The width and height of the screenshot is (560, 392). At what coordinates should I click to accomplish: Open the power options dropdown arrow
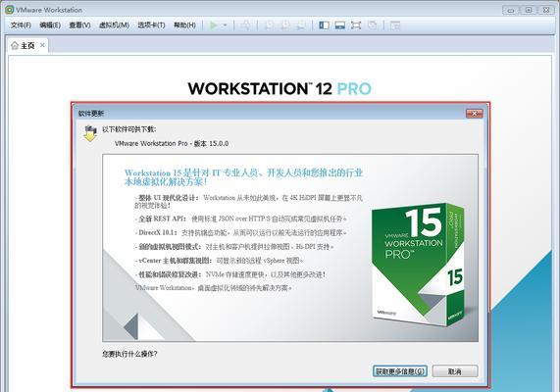click(225, 25)
